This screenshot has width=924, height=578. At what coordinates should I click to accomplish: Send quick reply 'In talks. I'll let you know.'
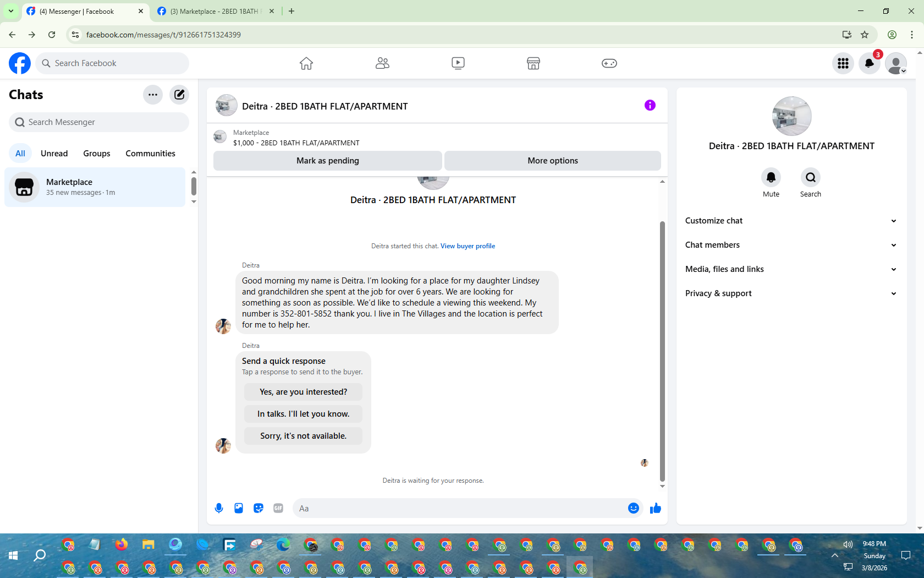point(304,414)
